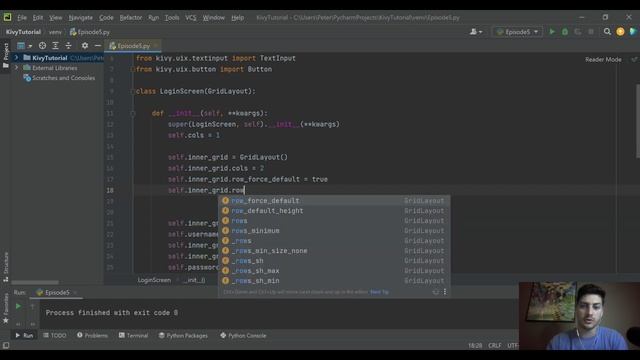Open the Terminal tool window
This screenshot has height=360, width=640.
[133, 336]
